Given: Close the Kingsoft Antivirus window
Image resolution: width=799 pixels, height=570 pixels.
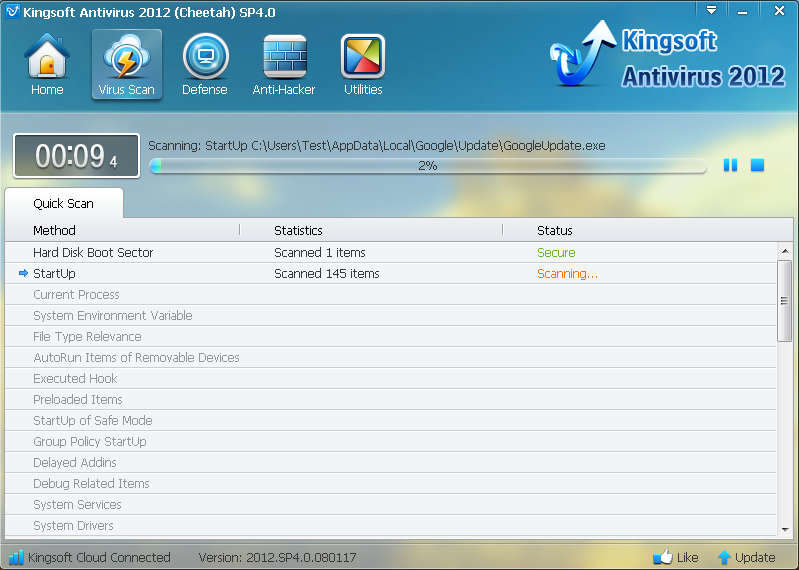Looking at the screenshot, I should coord(779,10).
